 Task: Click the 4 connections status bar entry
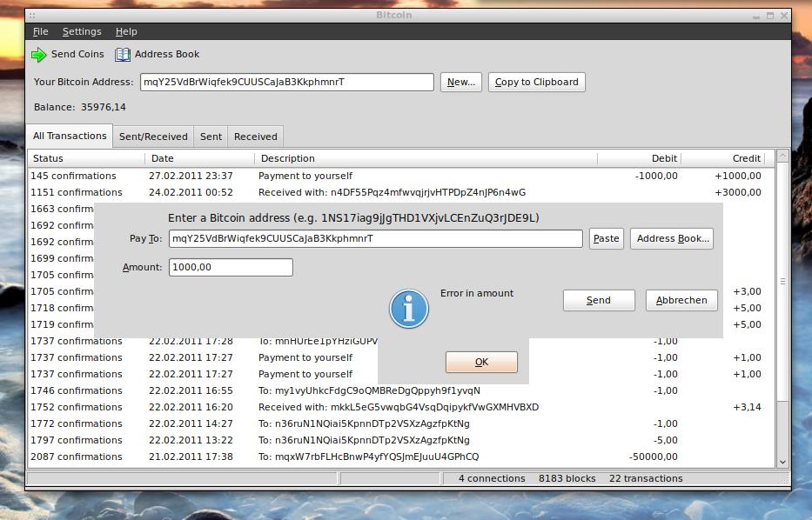tap(492, 478)
